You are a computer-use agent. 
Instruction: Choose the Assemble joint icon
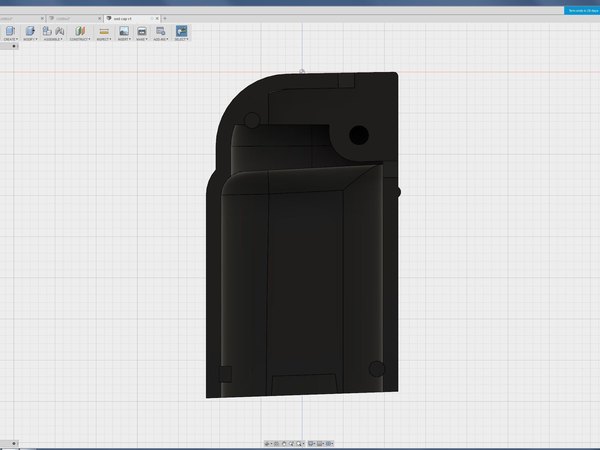(60, 31)
